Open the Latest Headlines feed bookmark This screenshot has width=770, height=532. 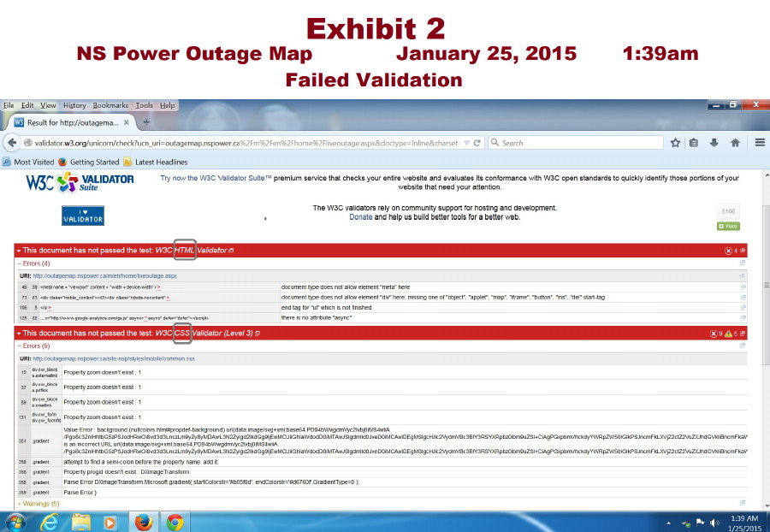coord(155,162)
